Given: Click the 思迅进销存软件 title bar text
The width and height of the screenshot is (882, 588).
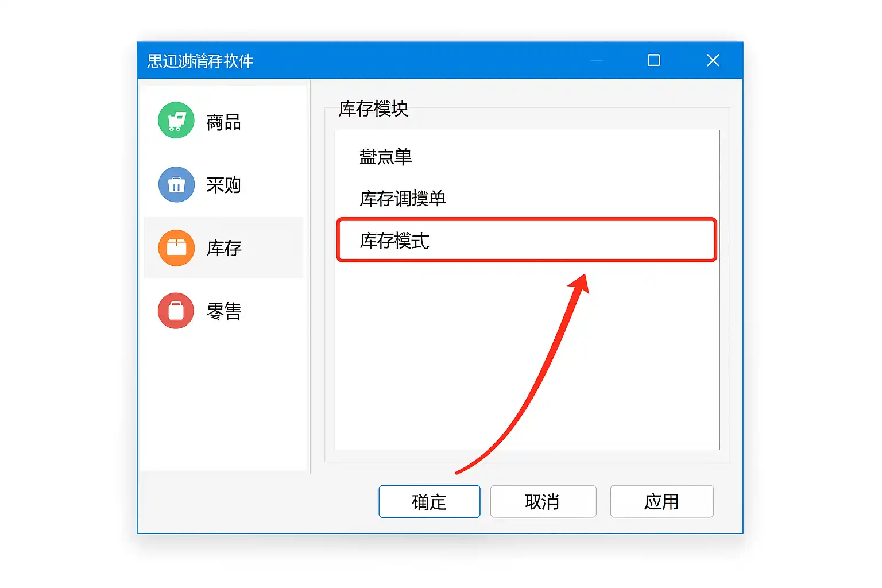Looking at the screenshot, I should [200, 61].
